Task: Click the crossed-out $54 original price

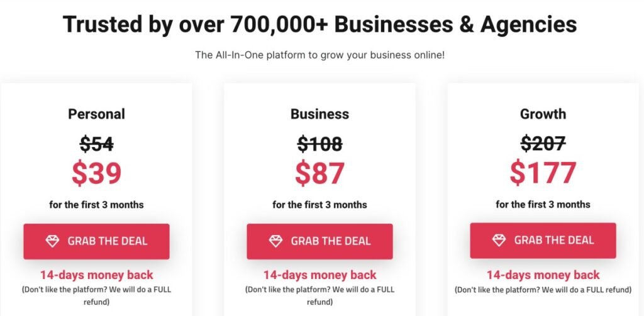Action: click(96, 144)
